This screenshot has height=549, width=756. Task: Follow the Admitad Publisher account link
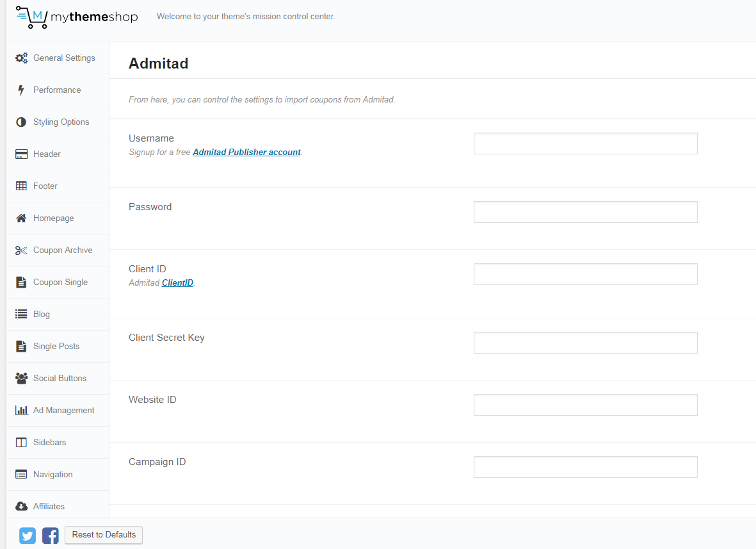(246, 152)
